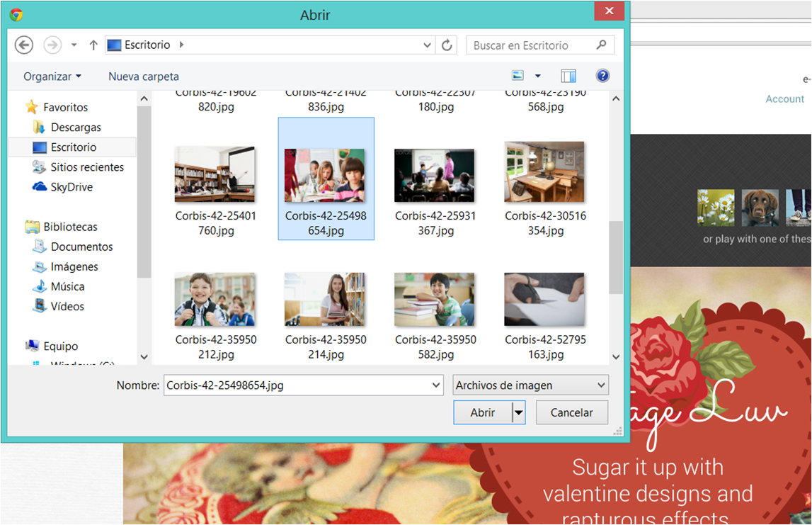Select Equipo in the navigation pane
Viewport: 812px width, 525px height.
pos(61,346)
